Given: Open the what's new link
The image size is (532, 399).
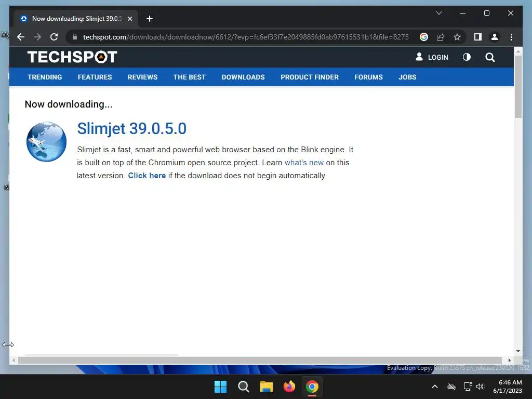Looking at the screenshot, I should [x=304, y=163].
